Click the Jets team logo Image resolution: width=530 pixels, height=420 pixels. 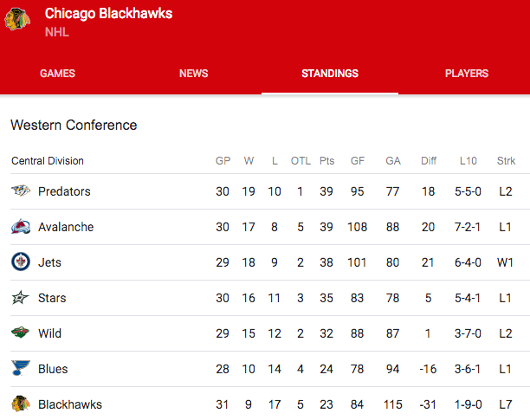click(x=21, y=262)
